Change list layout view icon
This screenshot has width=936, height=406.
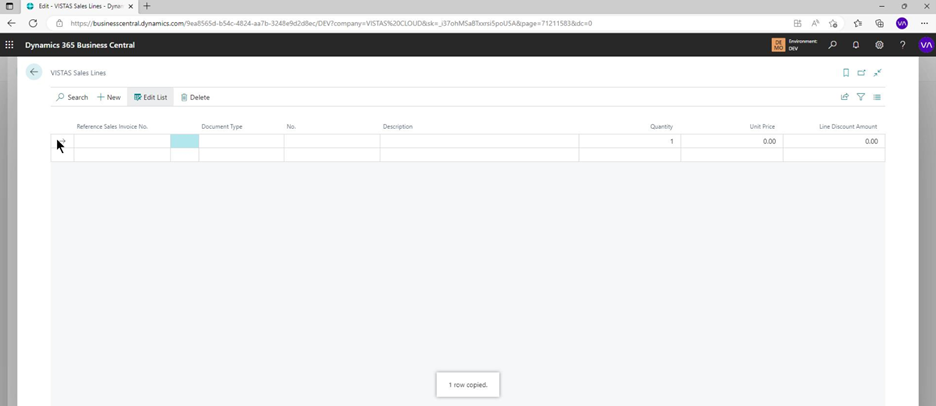click(877, 97)
